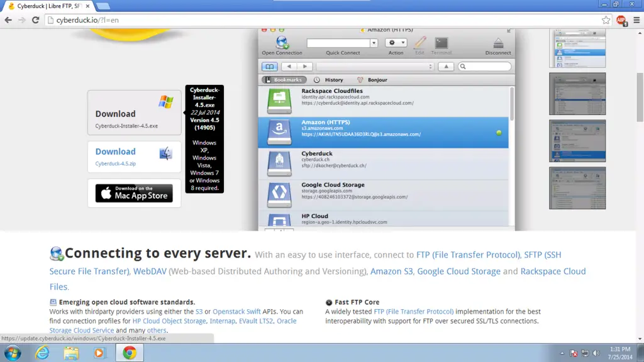Screen dimensions: 644x362
Task: Click the Chrome icon in the taskbar
Action: click(130, 353)
